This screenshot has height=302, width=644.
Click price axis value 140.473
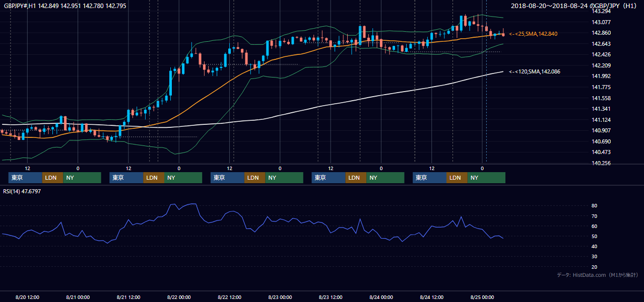point(601,152)
